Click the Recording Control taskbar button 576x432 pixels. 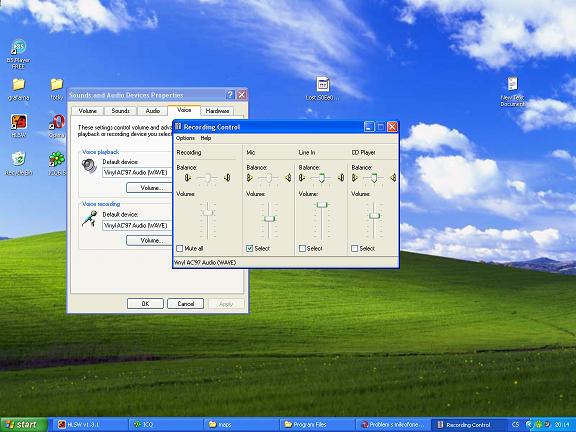point(468,425)
